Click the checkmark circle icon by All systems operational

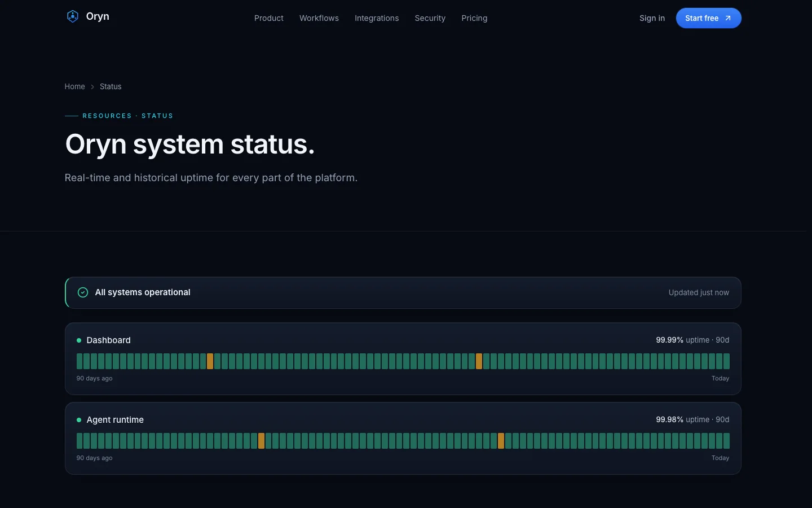pos(83,292)
